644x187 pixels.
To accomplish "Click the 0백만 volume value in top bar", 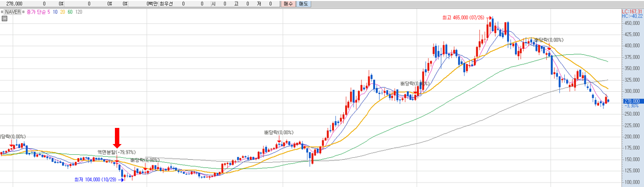I will 152,3.
